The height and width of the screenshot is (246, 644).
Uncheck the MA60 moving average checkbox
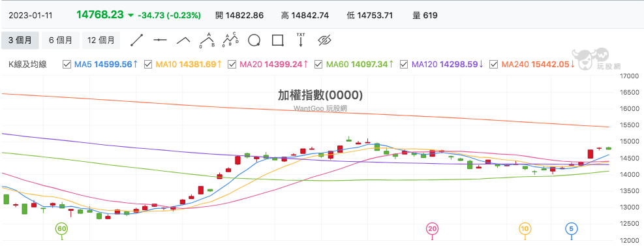(x=318, y=65)
